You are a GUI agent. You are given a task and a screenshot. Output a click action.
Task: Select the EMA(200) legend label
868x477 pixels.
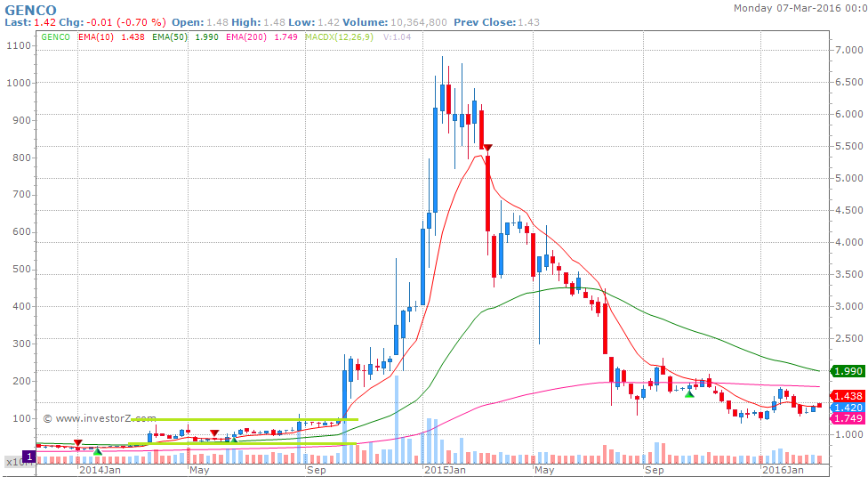246,37
